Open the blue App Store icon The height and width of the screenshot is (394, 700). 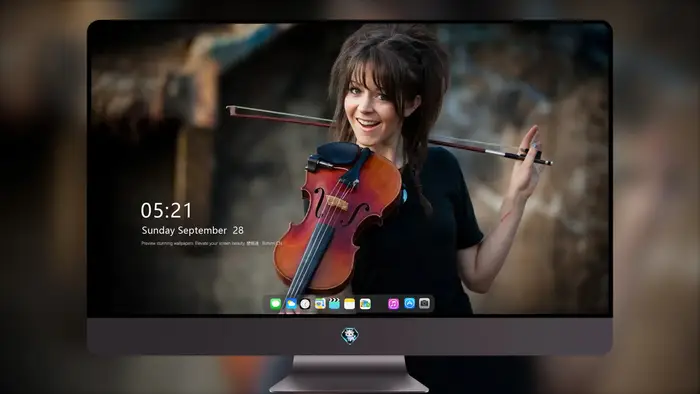(409, 303)
